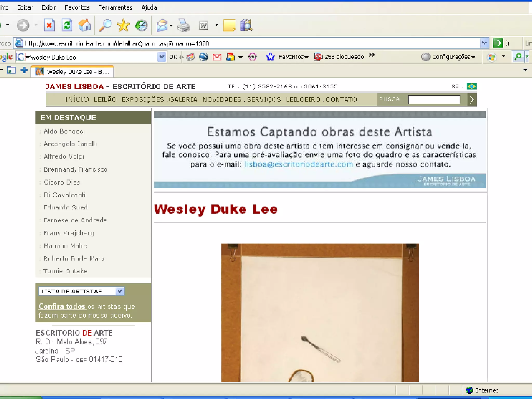The height and width of the screenshot is (399, 532).
Task: Click the Stop loading icon
Action: pyautogui.click(x=49, y=25)
